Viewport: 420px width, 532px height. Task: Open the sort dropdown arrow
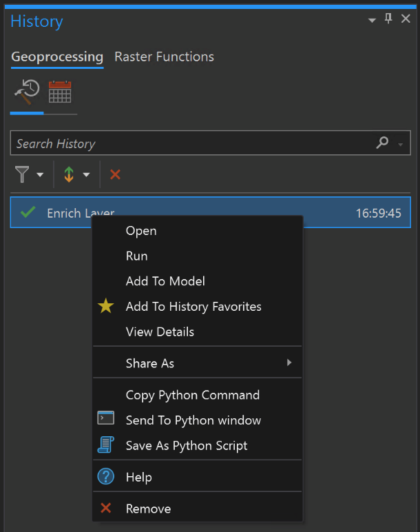(86, 175)
